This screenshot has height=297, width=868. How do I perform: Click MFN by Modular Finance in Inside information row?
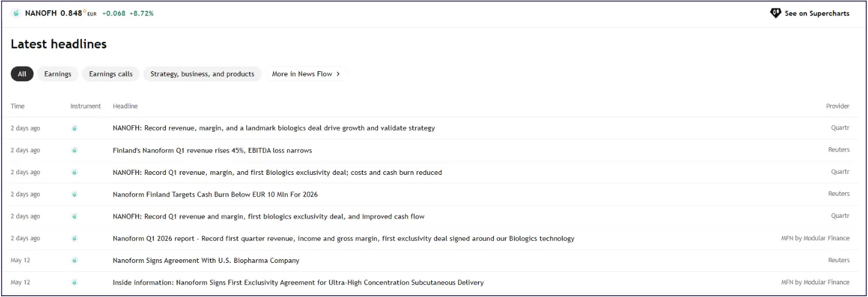tap(815, 283)
